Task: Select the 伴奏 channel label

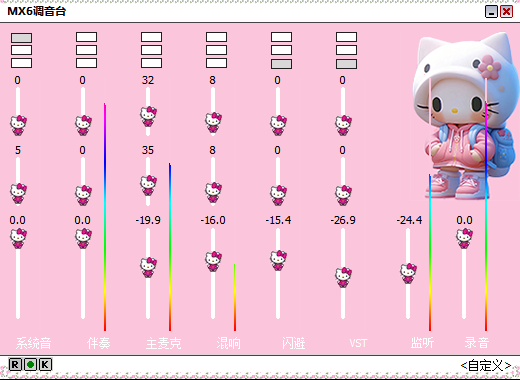Action: pos(98,343)
